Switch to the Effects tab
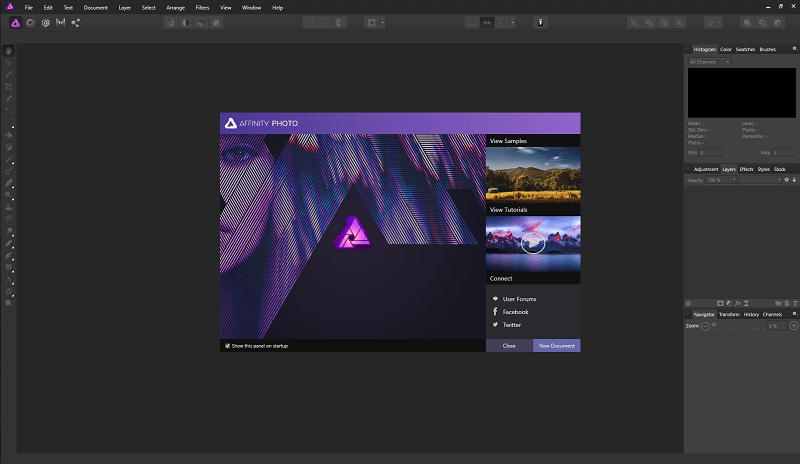800x464 pixels. (x=746, y=169)
